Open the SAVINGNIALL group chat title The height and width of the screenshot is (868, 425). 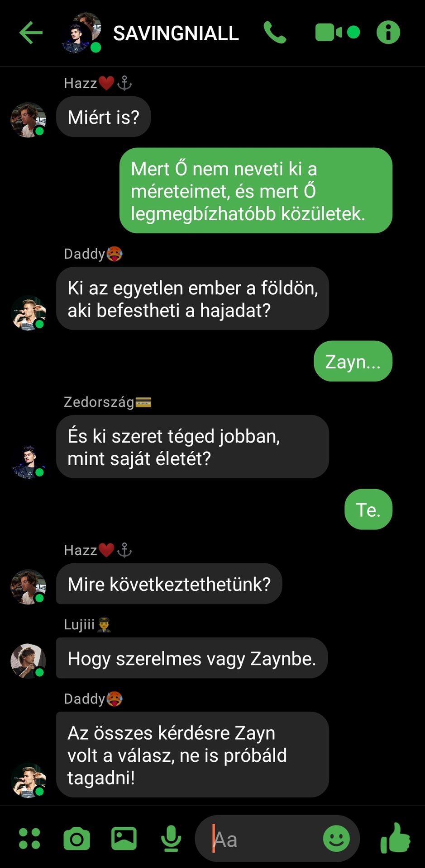pyautogui.click(x=176, y=33)
